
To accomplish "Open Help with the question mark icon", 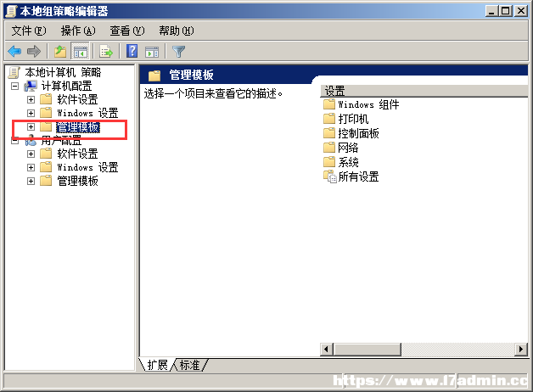I will (x=132, y=51).
